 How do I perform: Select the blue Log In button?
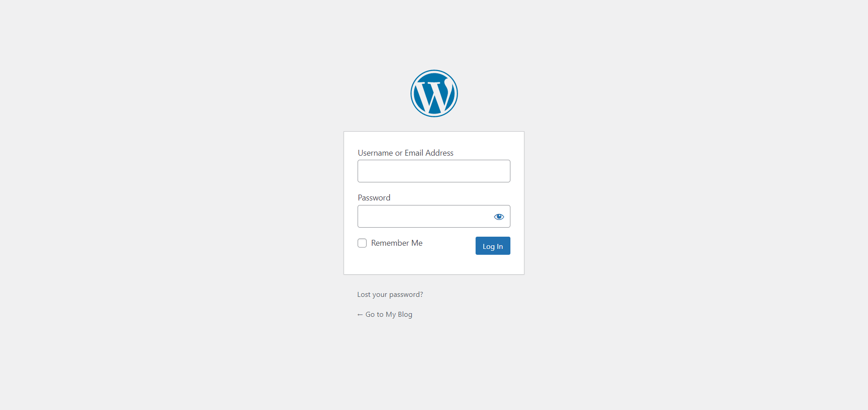tap(493, 246)
